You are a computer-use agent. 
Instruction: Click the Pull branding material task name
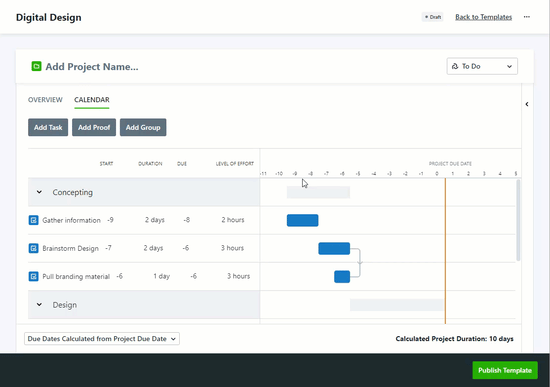coord(76,276)
